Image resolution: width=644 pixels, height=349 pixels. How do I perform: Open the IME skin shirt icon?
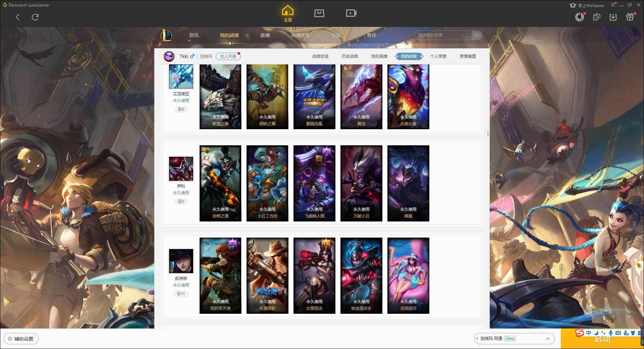pos(633,333)
